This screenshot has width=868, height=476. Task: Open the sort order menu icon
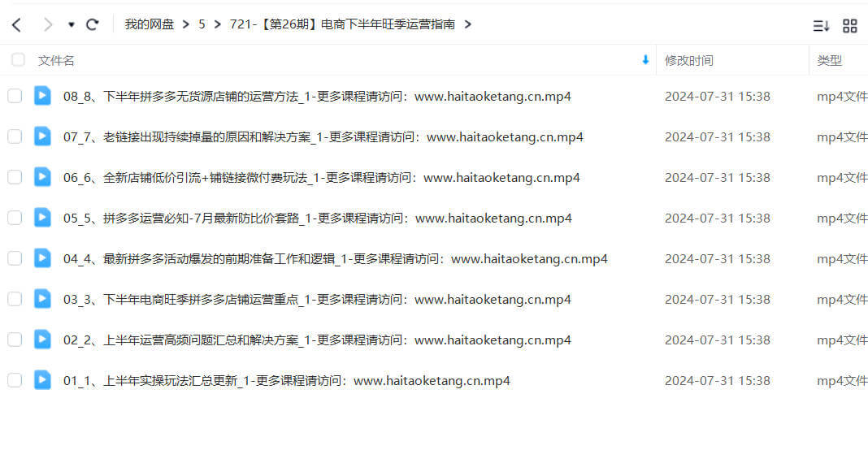coord(821,25)
